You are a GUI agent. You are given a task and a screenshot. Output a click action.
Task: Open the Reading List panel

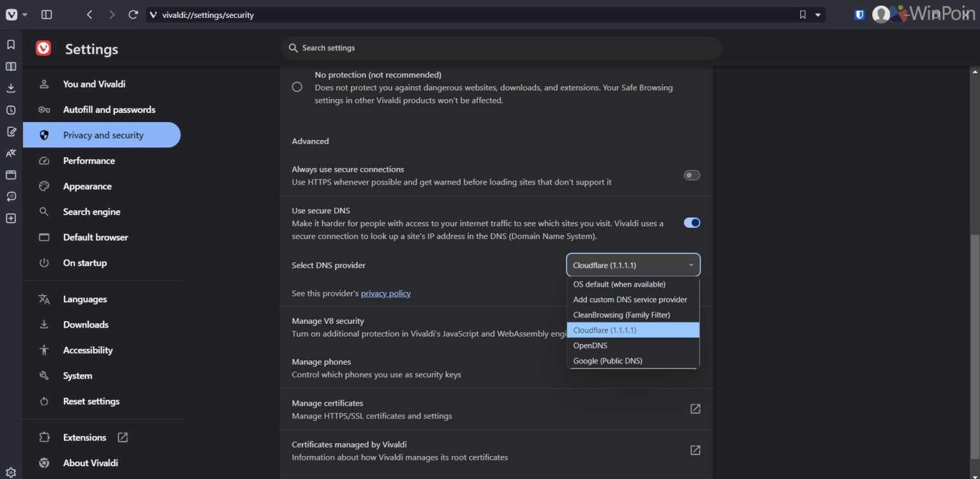click(x=11, y=66)
